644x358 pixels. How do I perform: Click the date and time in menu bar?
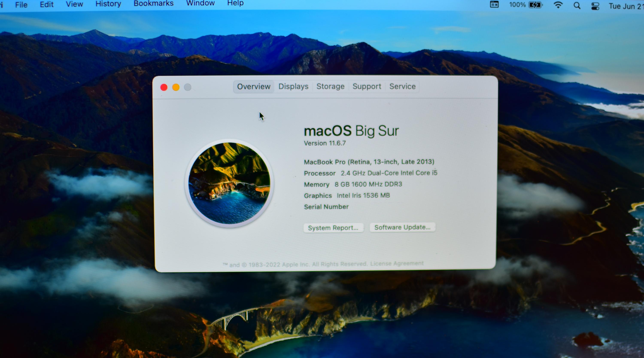[626, 6]
